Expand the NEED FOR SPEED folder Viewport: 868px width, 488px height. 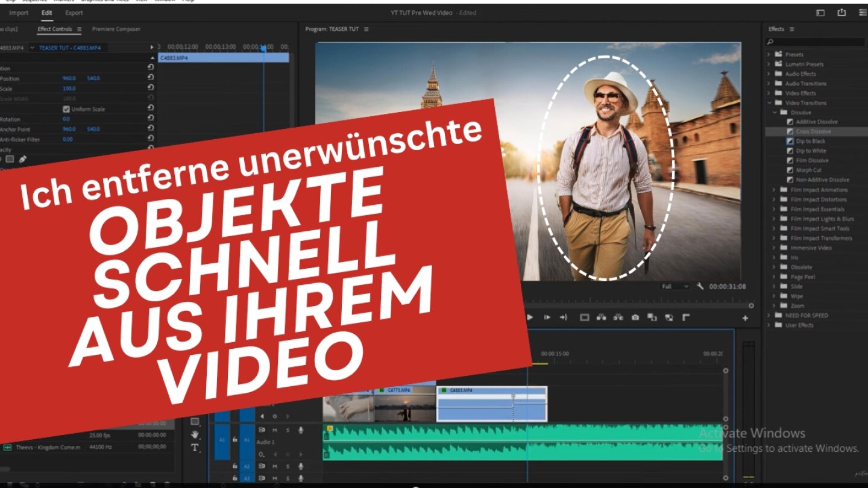point(769,315)
